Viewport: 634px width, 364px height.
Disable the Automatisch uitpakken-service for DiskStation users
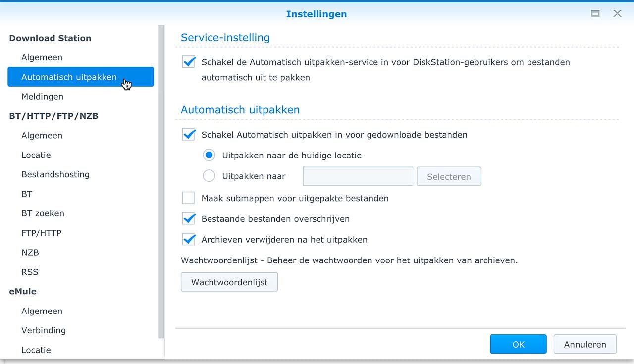[188, 62]
